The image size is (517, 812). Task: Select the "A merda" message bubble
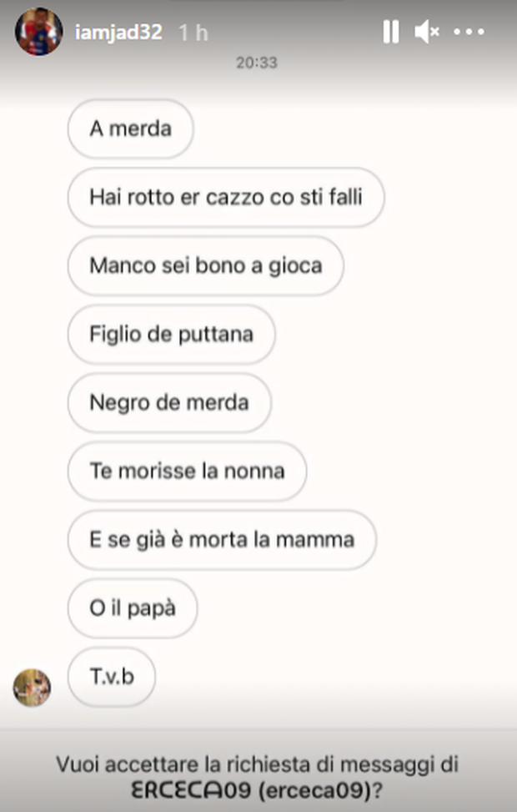pyautogui.click(x=130, y=129)
